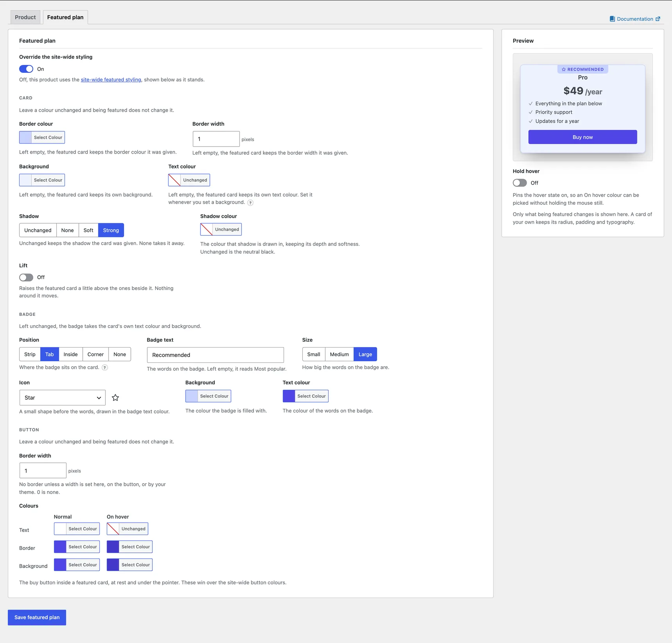
Task: Open the button Border On hover picker
Action: click(x=130, y=547)
